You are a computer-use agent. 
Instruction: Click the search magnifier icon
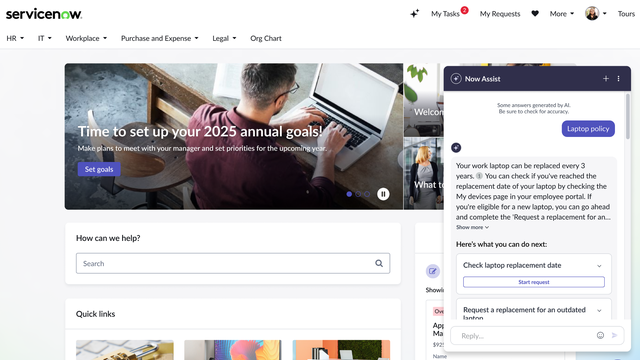[379, 263]
